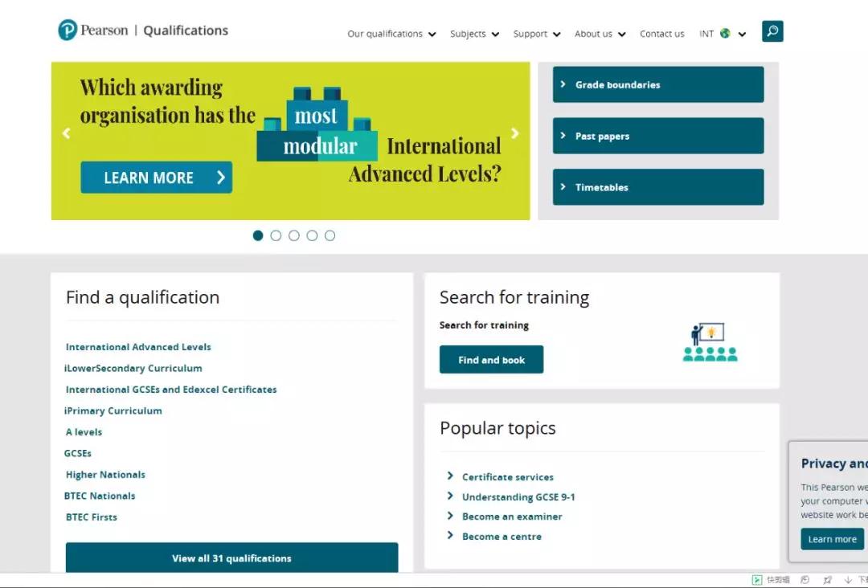The height and width of the screenshot is (588, 868).
Task: Expand the Subjects dropdown menu
Action: (x=474, y=34)
